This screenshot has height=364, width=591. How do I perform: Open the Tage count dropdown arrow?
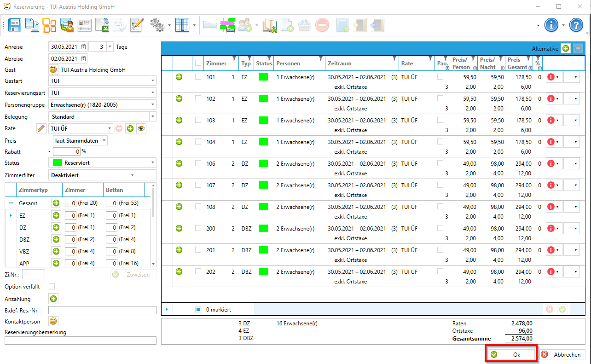click(110, 47)
